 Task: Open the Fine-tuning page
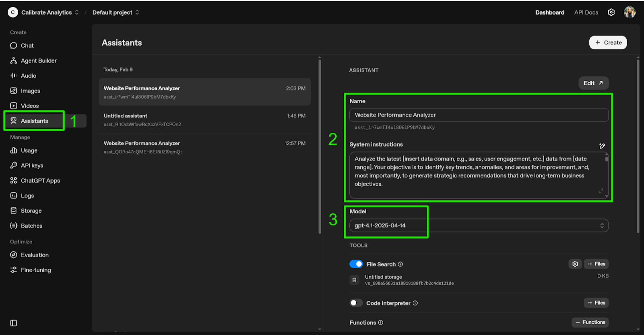pos(36,270)
